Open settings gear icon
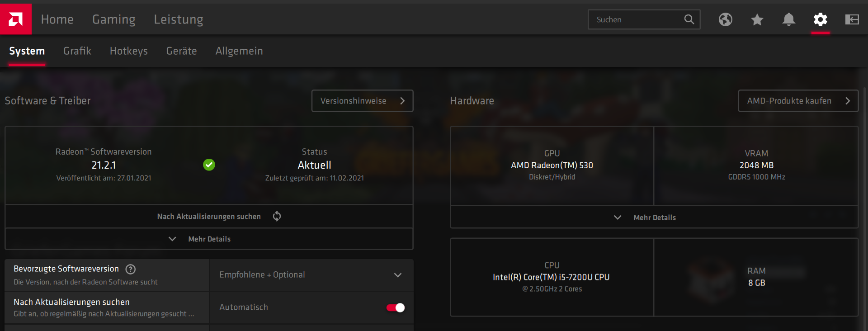Viewport: 868px width, 331px height. [x=821, y=19]
